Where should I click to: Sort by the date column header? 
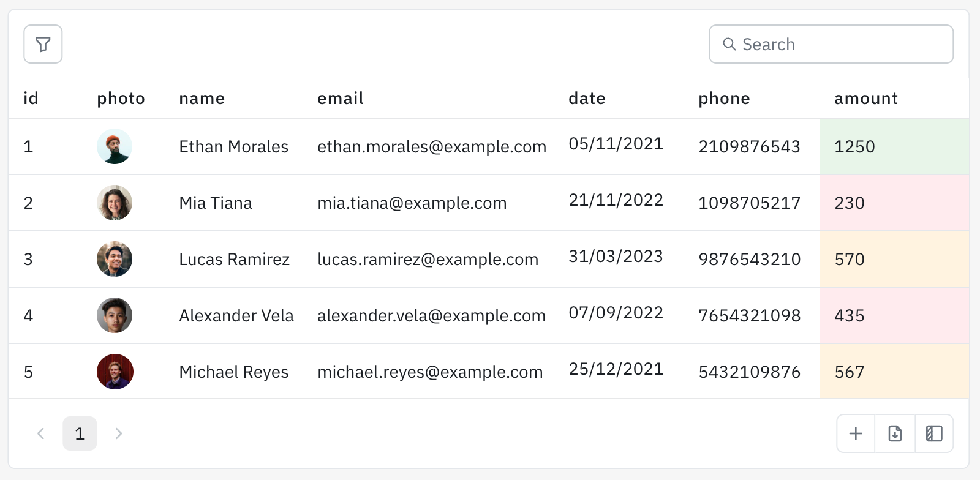587,99
